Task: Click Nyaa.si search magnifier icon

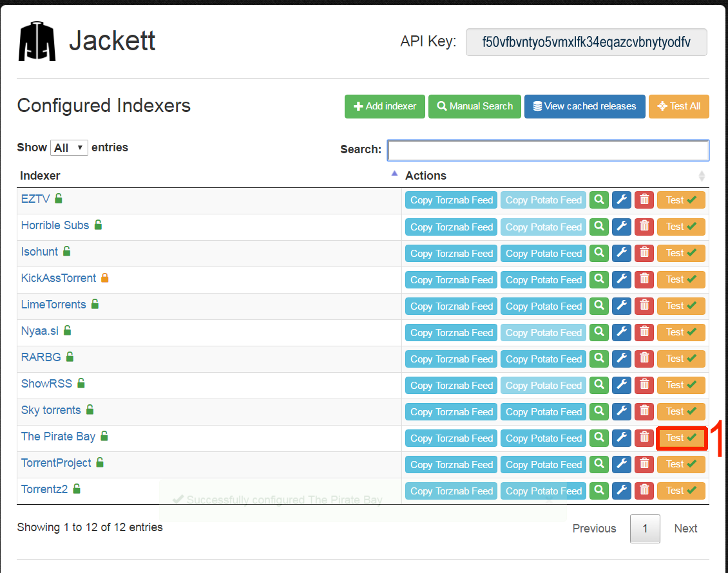Action: pyautogui.click(x=599, y=332)
